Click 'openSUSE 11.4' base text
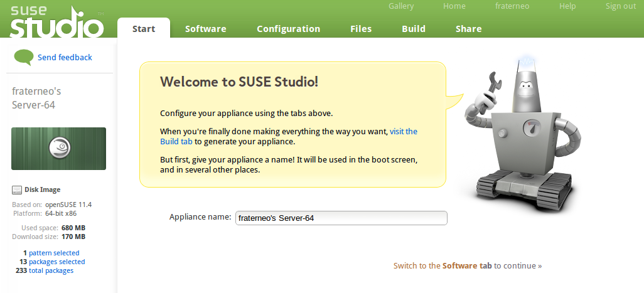The width and height of the screenshot is (644, 293). pyautogui.click(x=68, y=205)
